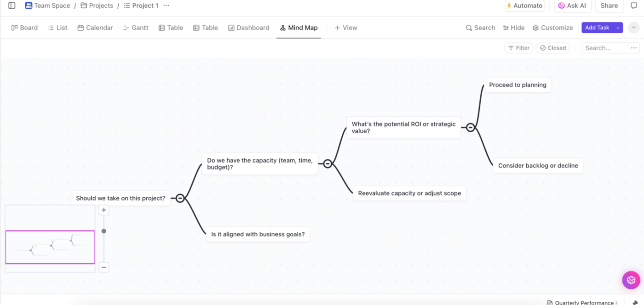Open the pink AI assistant bubble
The width and height of the screenshot is (644, 305).
pos(631,280)
